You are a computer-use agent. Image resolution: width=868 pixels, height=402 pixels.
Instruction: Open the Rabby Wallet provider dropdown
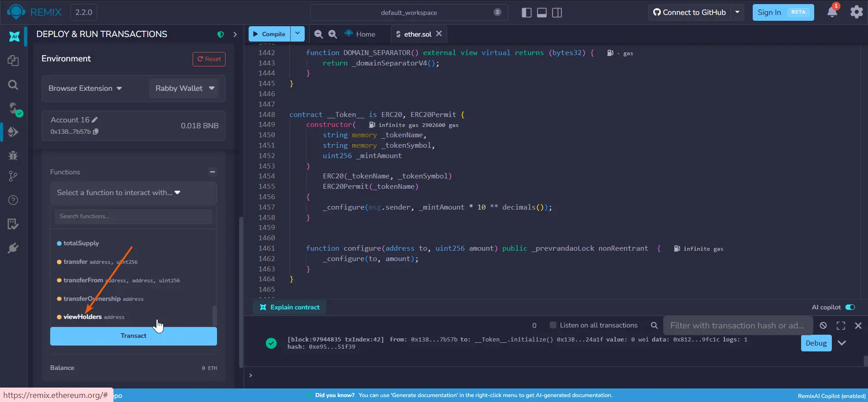[184, 88]
